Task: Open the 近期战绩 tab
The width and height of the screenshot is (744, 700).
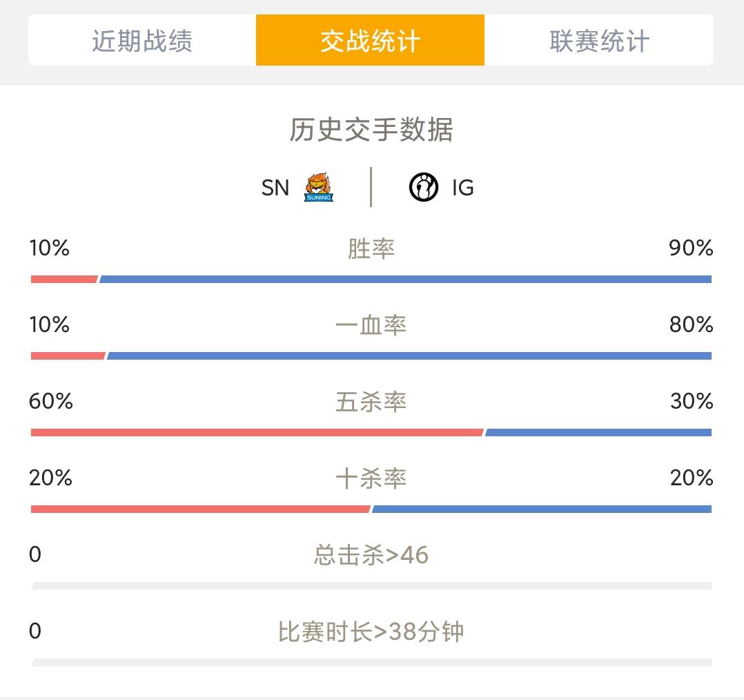Action: [x=142, y=40]
